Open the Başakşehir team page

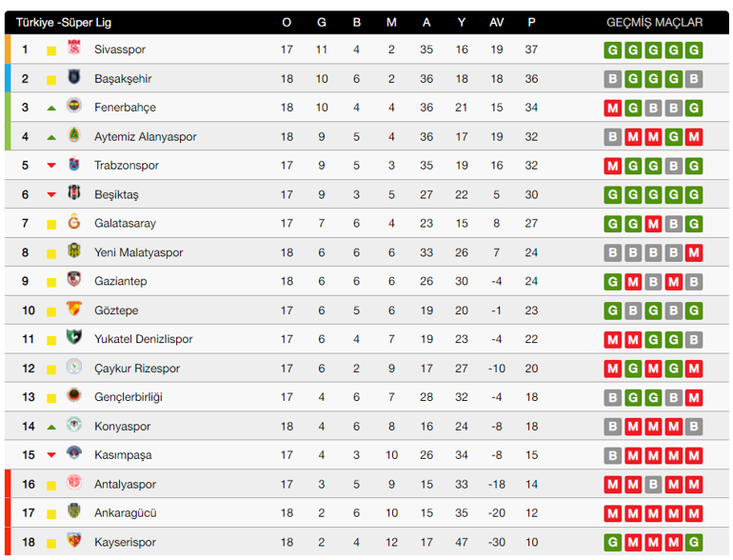pyautogui.click(x=123, y=79)
